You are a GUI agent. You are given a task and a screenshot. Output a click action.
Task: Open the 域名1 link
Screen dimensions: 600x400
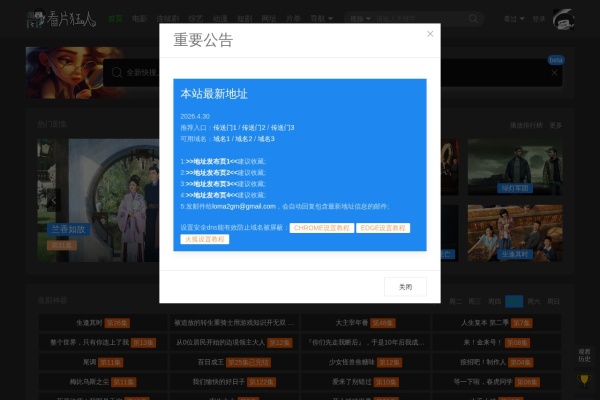(222, 139)
